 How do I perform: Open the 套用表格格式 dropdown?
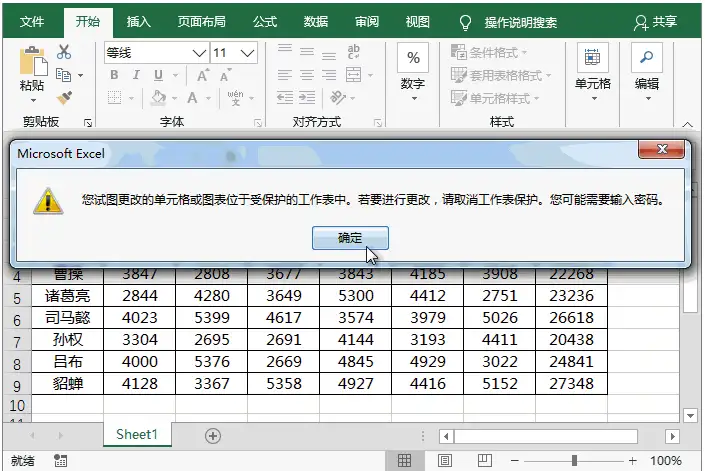pos(501,75)
